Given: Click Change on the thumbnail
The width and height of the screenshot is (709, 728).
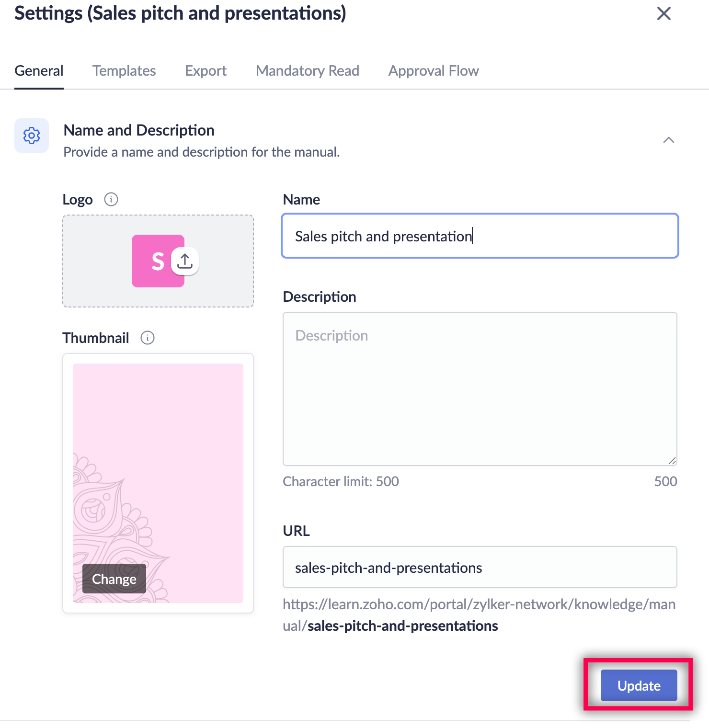Looking at the screenshot, I should pyautogui.click(x=114, y=579).
